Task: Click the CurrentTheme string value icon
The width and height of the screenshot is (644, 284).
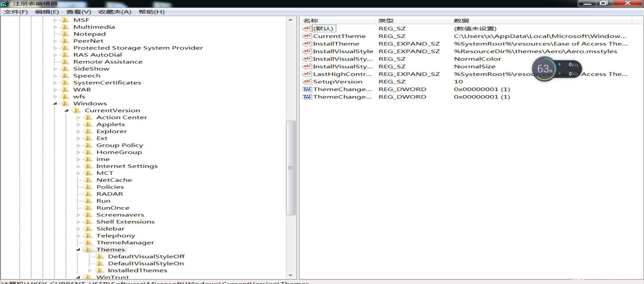Action: (x=306, y=36)
